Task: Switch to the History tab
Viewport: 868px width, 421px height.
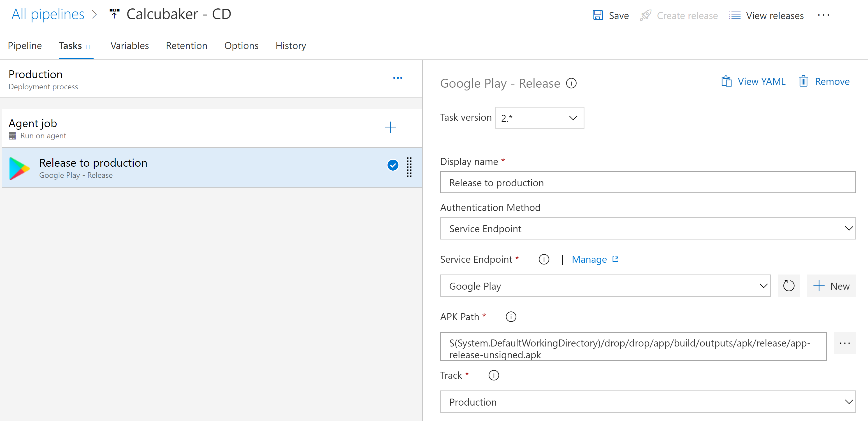Action: click(291, 46)
